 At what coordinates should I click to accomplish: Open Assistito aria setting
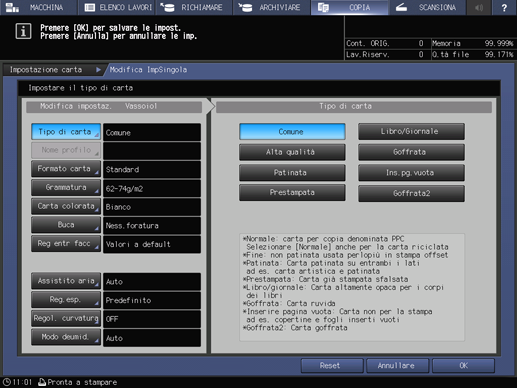[x=66, y=281]
